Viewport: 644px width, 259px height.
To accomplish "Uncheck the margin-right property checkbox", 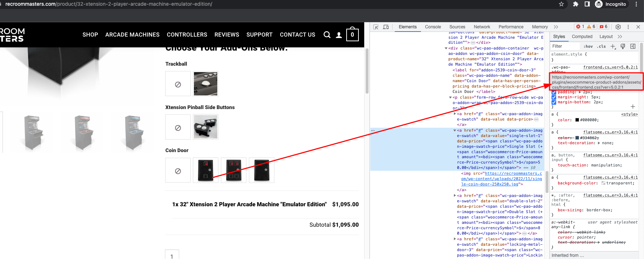I will point(554,97).
